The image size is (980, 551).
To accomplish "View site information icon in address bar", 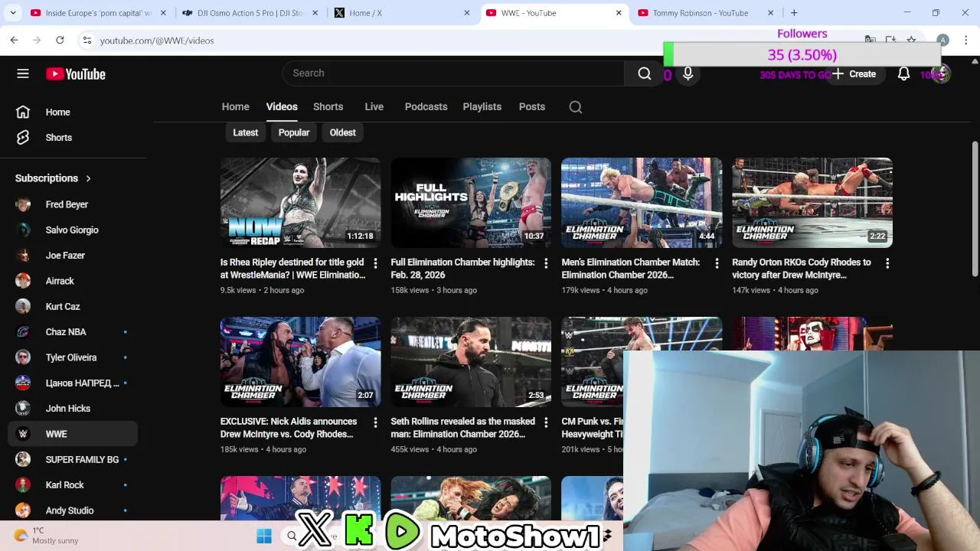I will (x=87, y=41).
